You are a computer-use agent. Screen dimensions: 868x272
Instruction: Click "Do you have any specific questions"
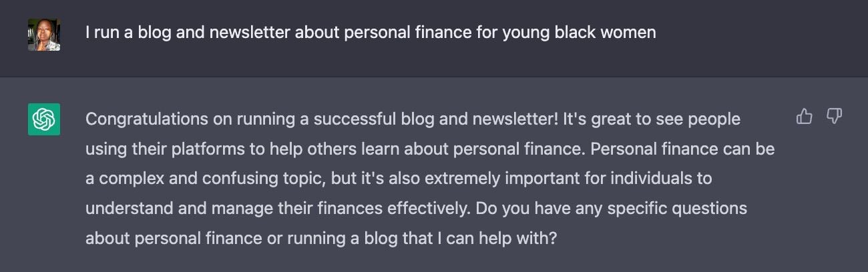tap(608, 208)
